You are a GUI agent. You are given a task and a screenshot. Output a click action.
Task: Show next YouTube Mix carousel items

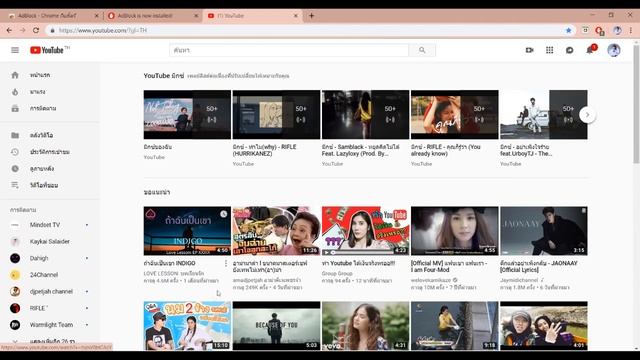pos(587,115)
